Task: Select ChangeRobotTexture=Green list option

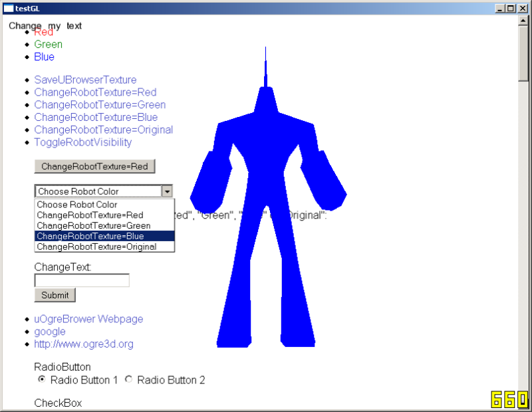Action: click(105, 225)
